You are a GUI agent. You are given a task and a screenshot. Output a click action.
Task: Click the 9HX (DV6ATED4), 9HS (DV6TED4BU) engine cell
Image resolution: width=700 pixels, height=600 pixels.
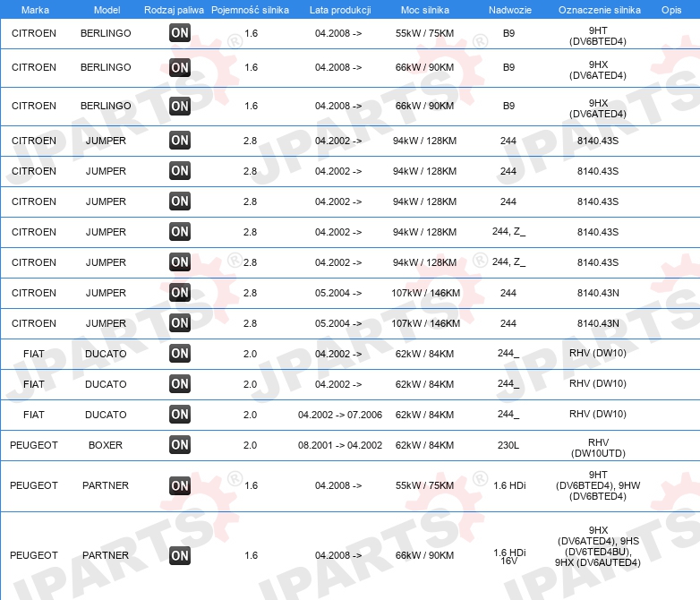tap(598, 546)
